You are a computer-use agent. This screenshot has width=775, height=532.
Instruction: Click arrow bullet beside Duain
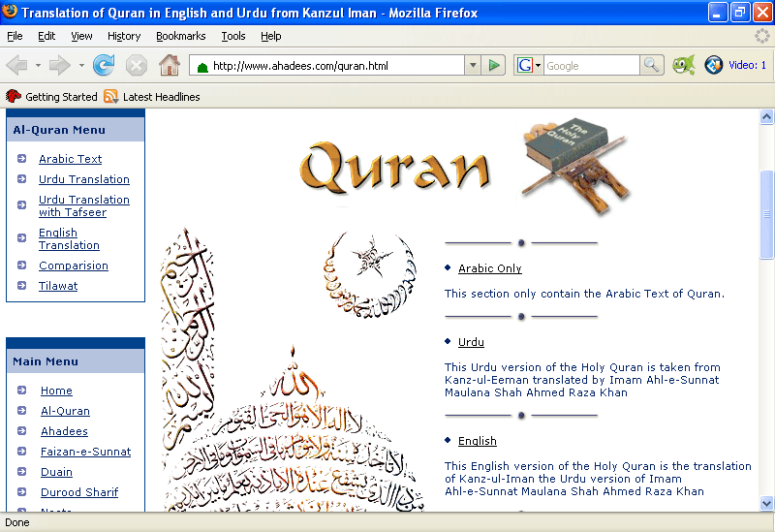pos(21,472)
